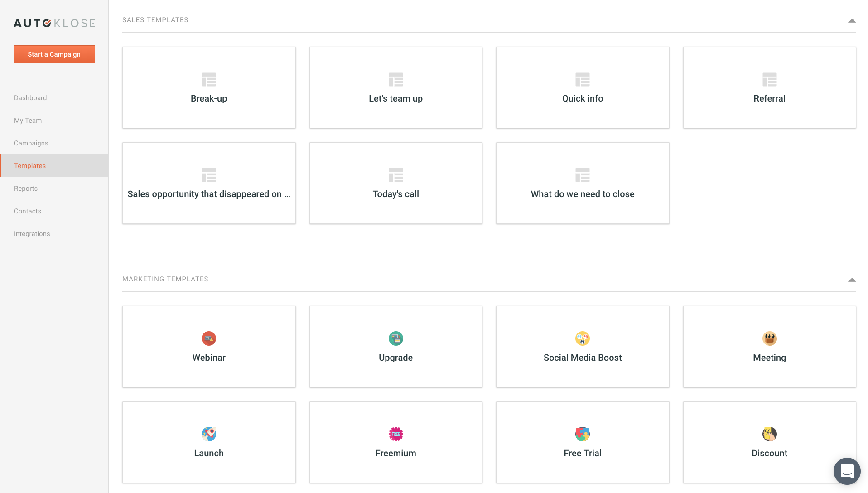Click the Discount template icon
Screen dimensions: 868x493
tap(769, 434)
